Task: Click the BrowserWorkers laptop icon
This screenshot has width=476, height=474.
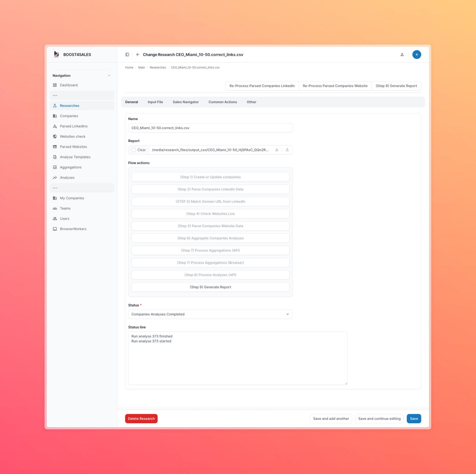Action: tap(55, 229)
